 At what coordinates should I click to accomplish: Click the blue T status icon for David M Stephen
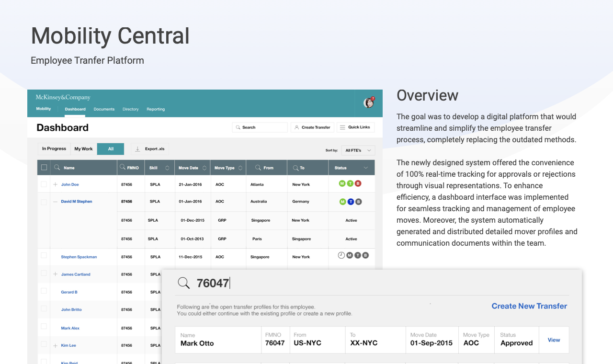(x=351, y=202)
